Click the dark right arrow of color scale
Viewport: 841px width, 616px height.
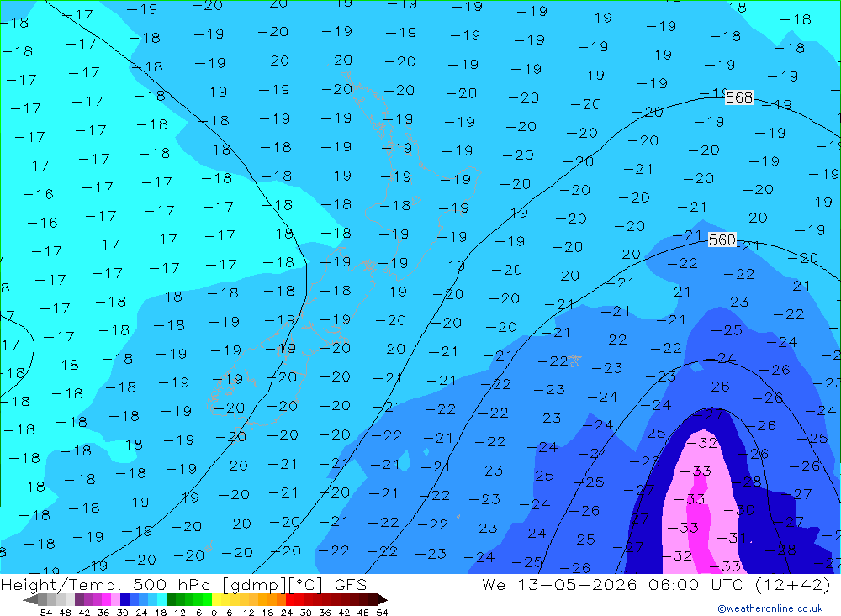click(383, 600)
